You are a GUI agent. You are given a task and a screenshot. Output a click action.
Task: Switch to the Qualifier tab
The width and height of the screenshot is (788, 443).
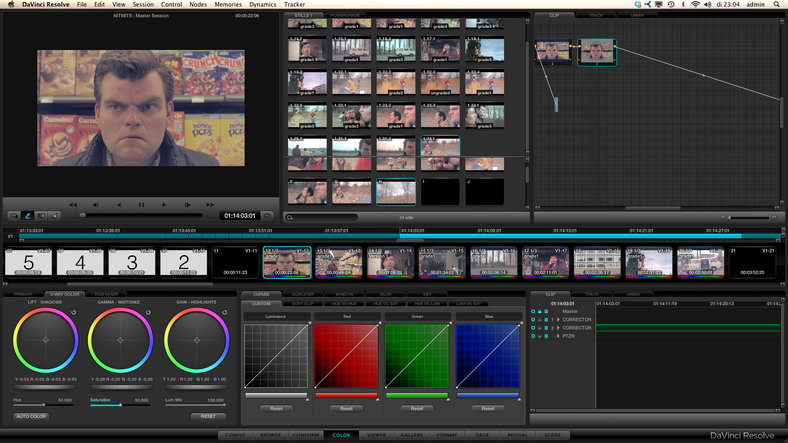[302, 294]
